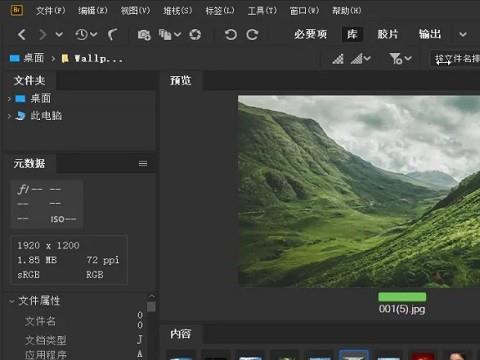
Task: Open the 窗口(W) menu
Action: coord(304,11)
